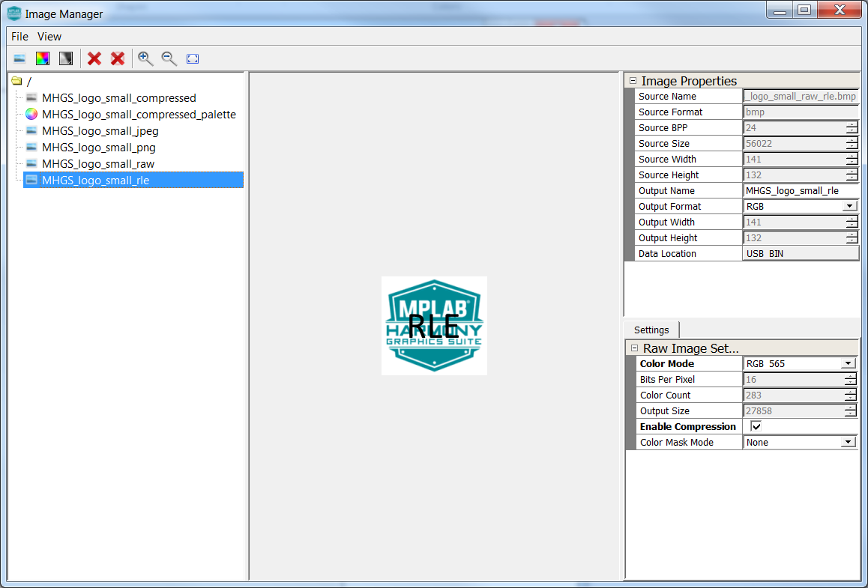This screenshot has height=588, width=868.
Task: Click the Data Location USB_BIN button
Action: pyautogui.click(x=801, y=253)
